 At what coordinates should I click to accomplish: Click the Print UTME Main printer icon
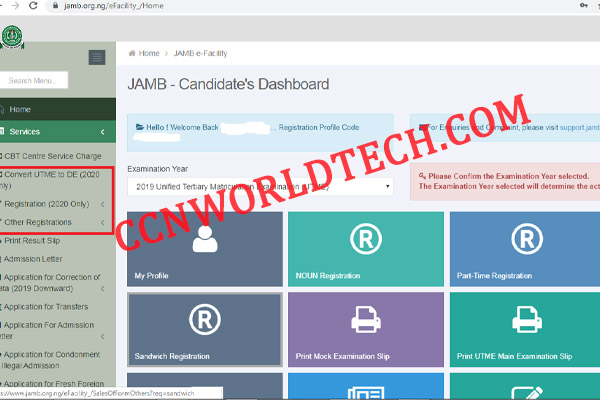point(527,319)
